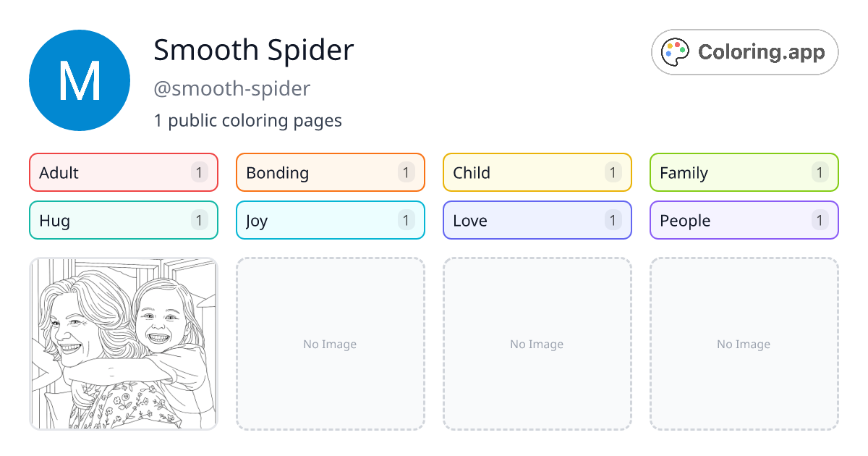Click the count badge on the Joy tag
868x456 pixels.
[x=405, y=220]
